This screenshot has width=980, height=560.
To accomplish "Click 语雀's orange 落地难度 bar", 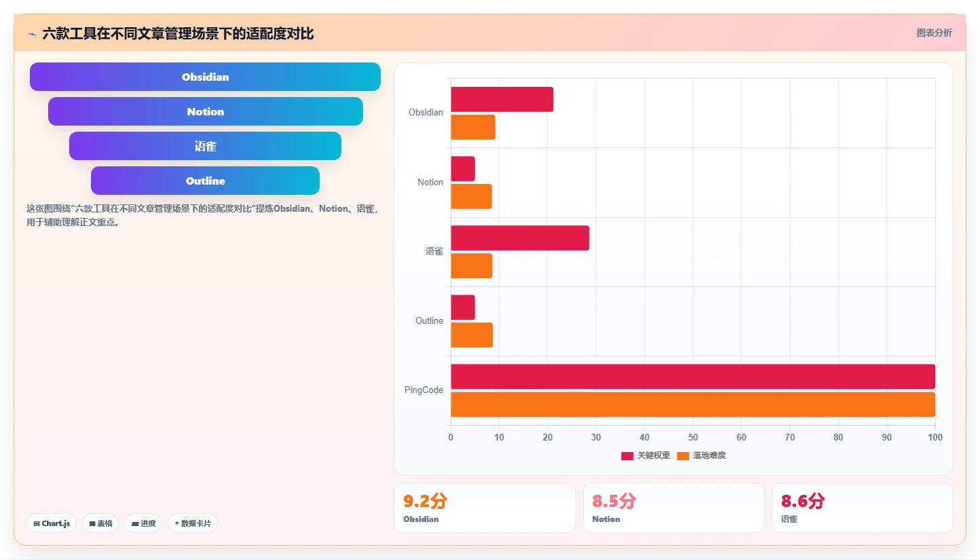I will 472,265.
